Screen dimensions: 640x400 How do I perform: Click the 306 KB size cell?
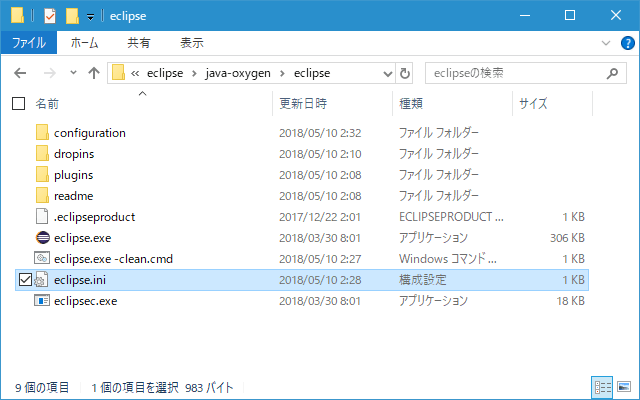coord(567,238)
